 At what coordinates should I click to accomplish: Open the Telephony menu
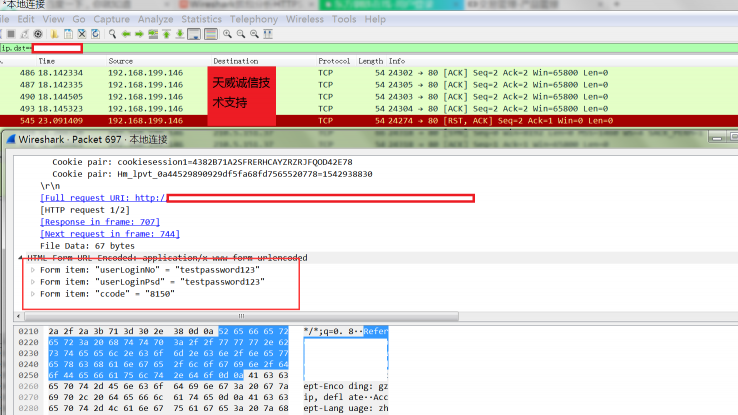coord(254,19)
